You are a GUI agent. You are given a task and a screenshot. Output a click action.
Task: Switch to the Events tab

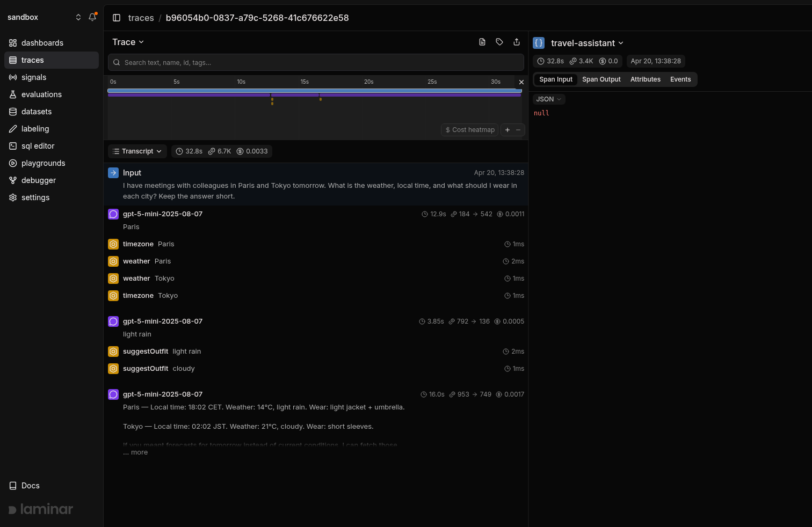point(680,79)
